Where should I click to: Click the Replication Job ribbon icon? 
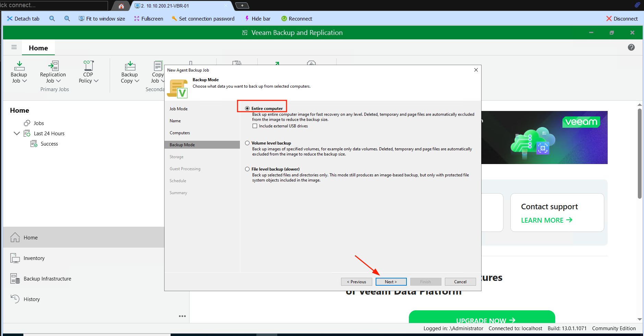pyautogui.click(x=53, y=66)
